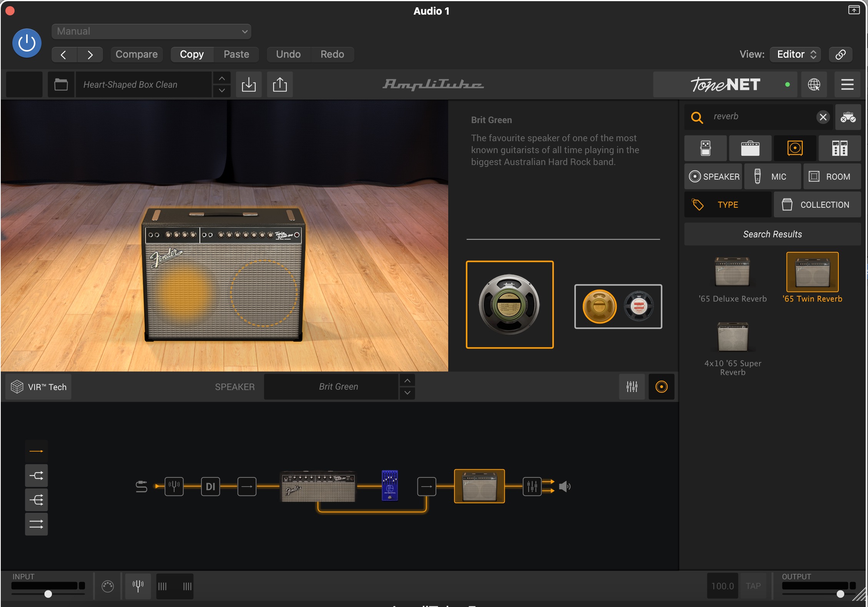Open the ToneNET panel

tap(726, 84)
